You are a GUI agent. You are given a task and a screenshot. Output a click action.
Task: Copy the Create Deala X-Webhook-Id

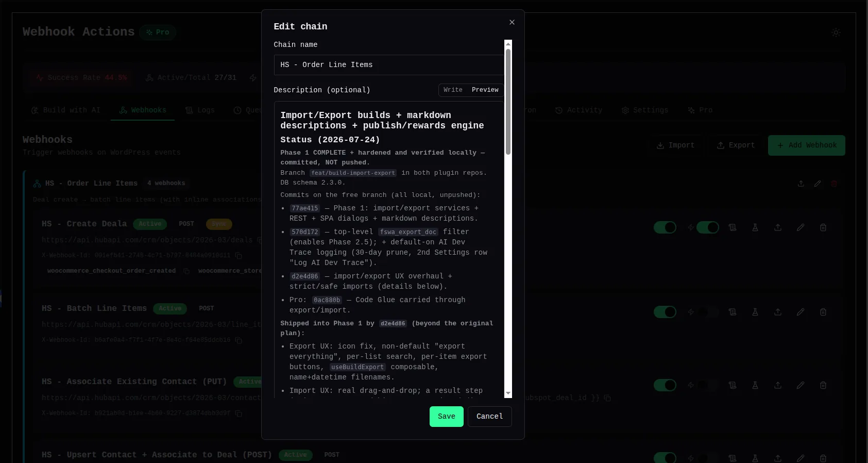[239, 256]
